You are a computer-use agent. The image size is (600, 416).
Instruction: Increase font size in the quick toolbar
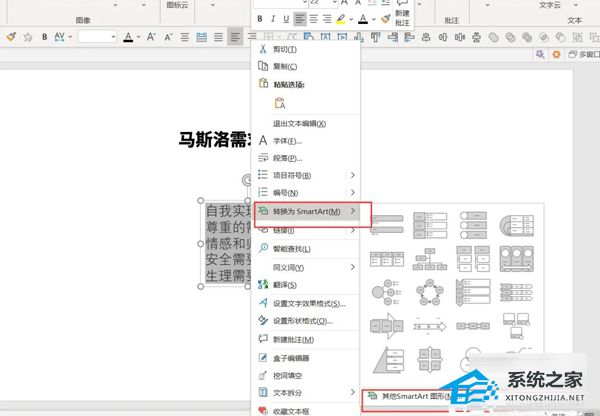pos(151,37)
